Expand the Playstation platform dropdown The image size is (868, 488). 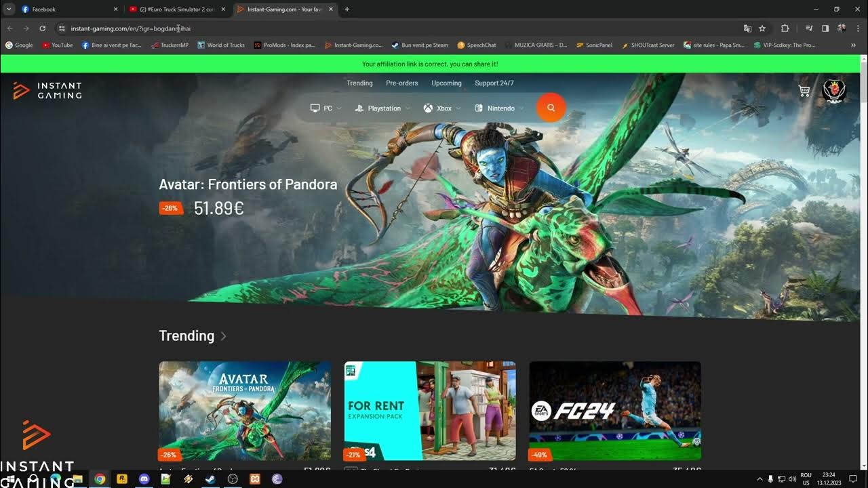pyautogui.click(x=383, y=108)
